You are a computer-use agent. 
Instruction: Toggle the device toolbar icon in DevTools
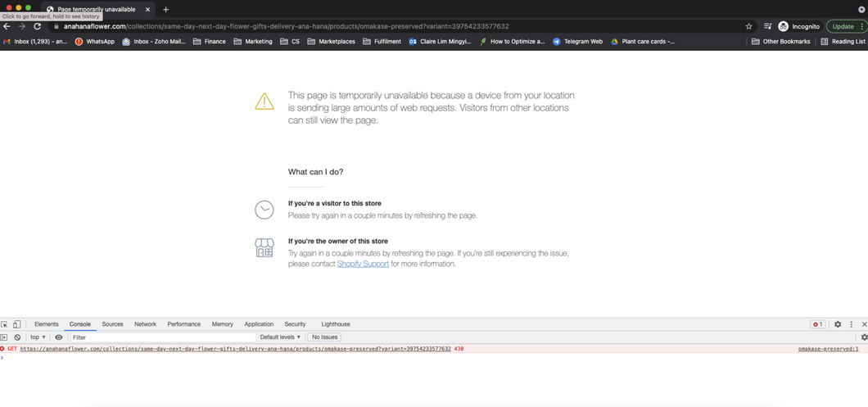pyautogui.click(x=16, y=324)
